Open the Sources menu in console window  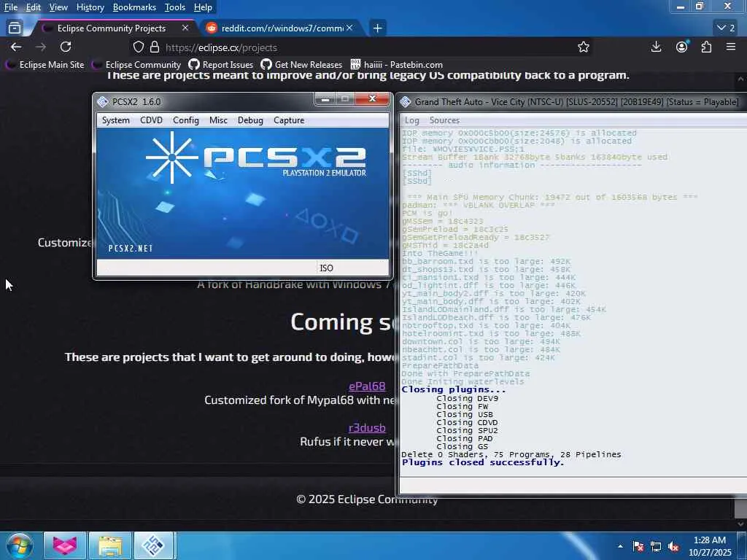[x=444, y=120]
